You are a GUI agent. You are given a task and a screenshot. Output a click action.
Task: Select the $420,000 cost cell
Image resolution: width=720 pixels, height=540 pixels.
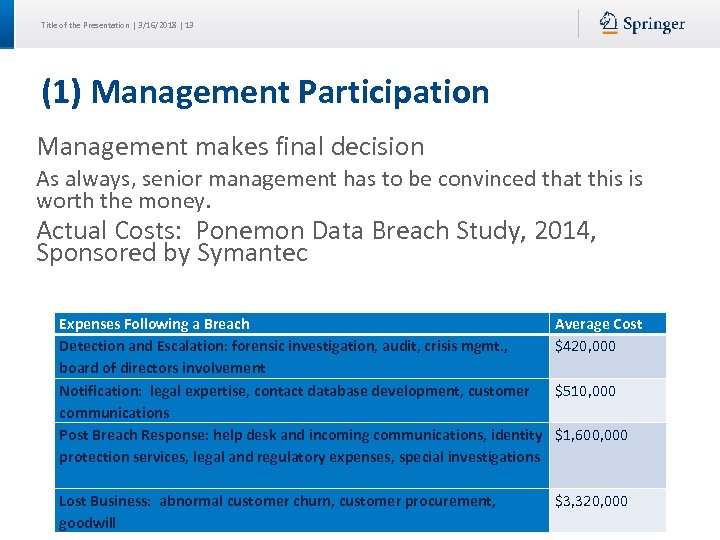pos(586,346)
